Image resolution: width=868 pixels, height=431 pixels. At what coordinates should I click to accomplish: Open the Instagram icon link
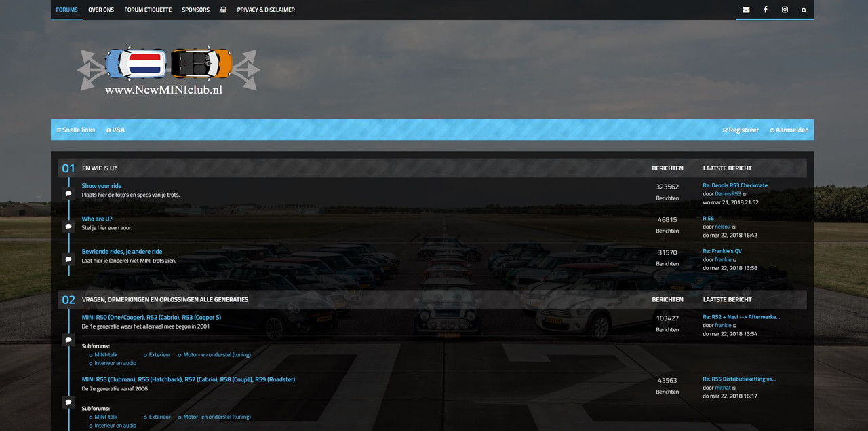[x=785, y=10]
